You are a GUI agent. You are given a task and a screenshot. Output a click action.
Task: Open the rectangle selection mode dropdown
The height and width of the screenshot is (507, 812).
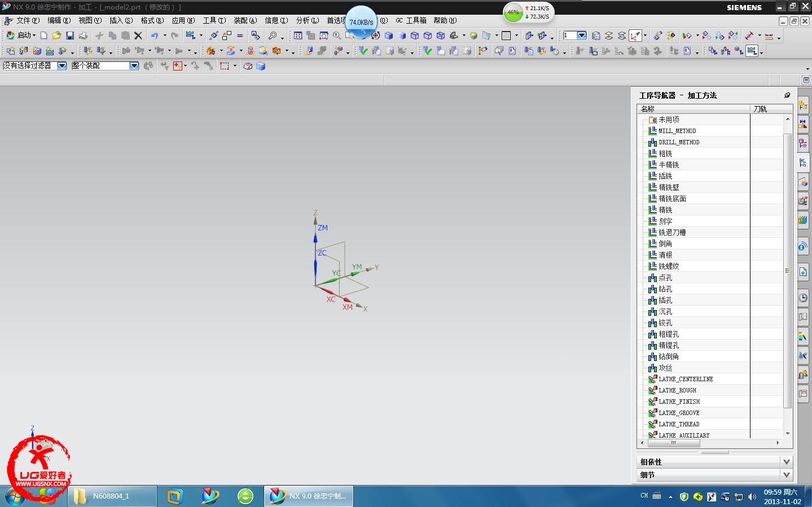pos(235,66)
